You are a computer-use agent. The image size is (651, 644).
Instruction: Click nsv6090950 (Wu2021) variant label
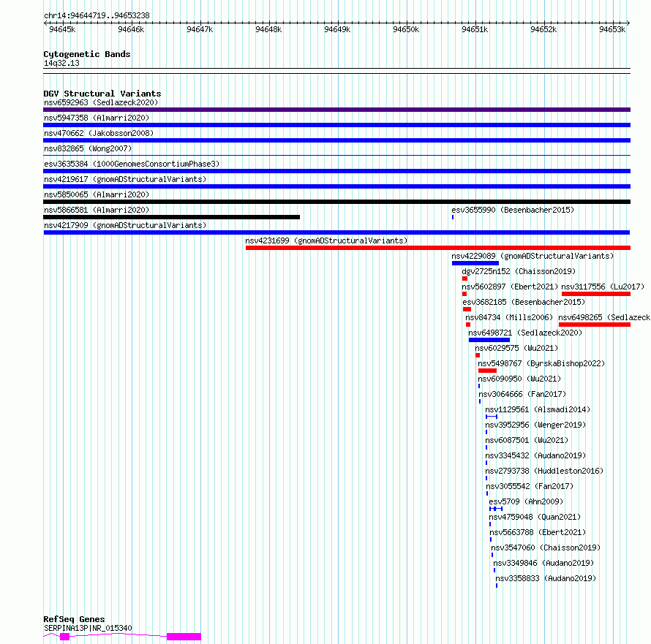tap(519, 379)
